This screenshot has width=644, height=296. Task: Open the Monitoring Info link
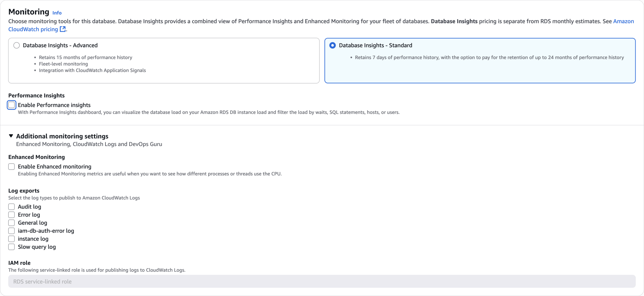57,13
